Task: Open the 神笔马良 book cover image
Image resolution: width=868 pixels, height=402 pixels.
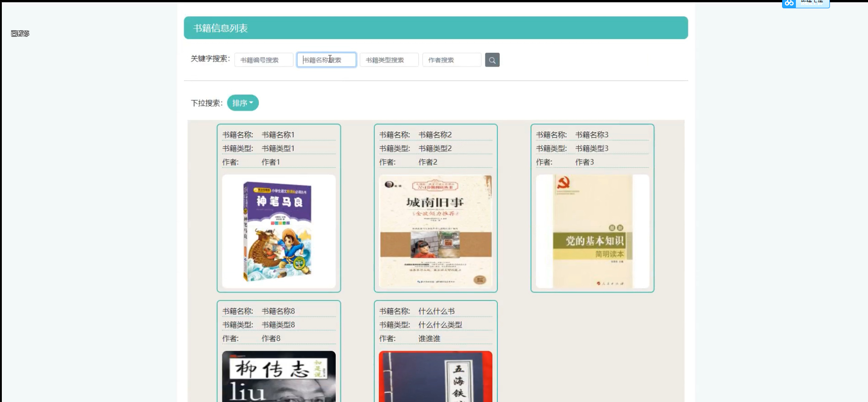Action: pyautogui.click(x=279, y=231)
